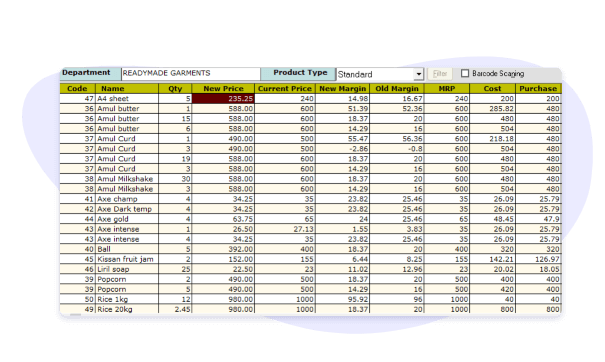Click the 6.44 New Margin cell

coord(343,259)
